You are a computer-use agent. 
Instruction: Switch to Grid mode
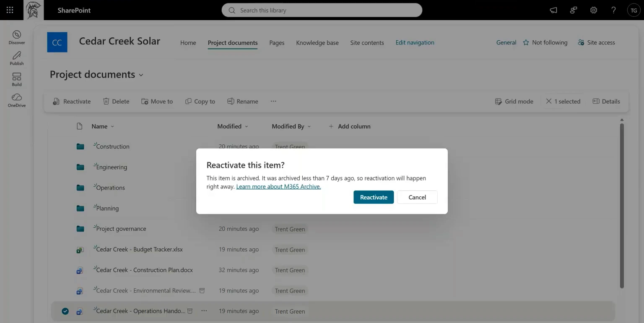pyautogui.click(x=514, y=101)
